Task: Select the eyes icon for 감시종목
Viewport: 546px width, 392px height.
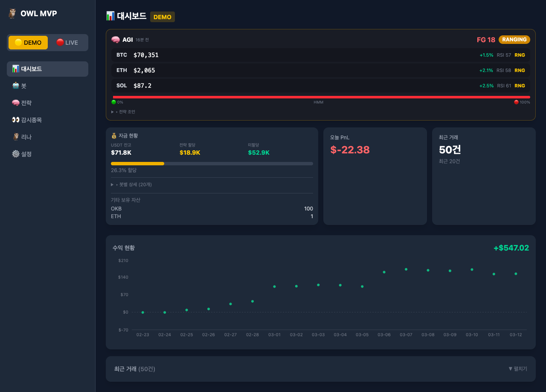Action: coord(16,120)
